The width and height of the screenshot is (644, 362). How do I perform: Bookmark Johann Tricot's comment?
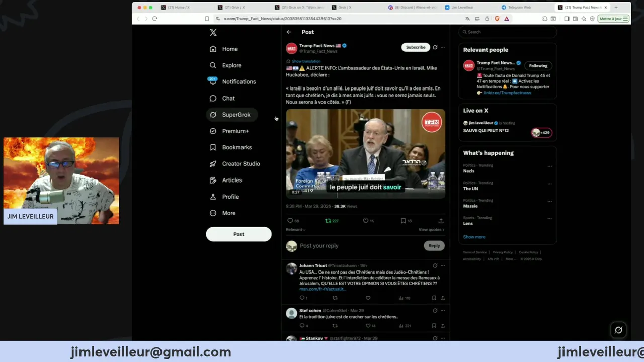(x=434, y=298)
